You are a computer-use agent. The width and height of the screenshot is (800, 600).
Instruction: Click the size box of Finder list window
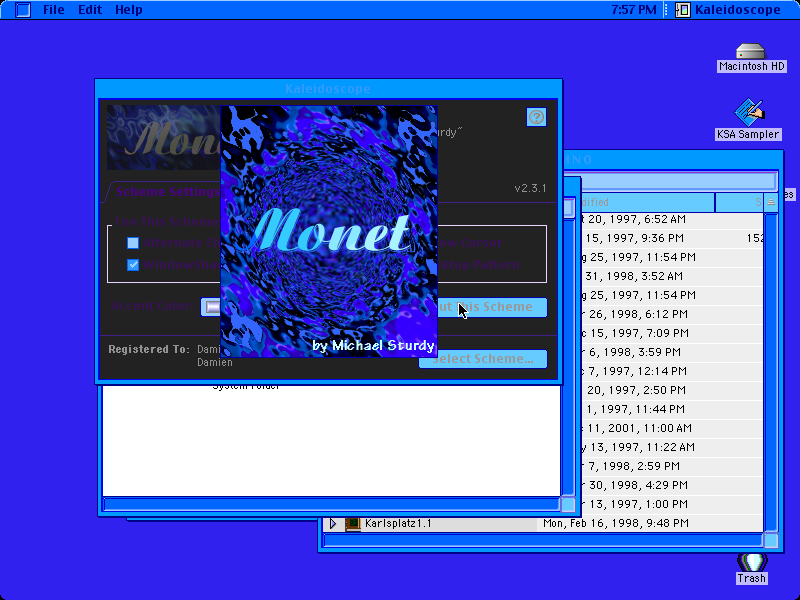click(x=771, y=540)
